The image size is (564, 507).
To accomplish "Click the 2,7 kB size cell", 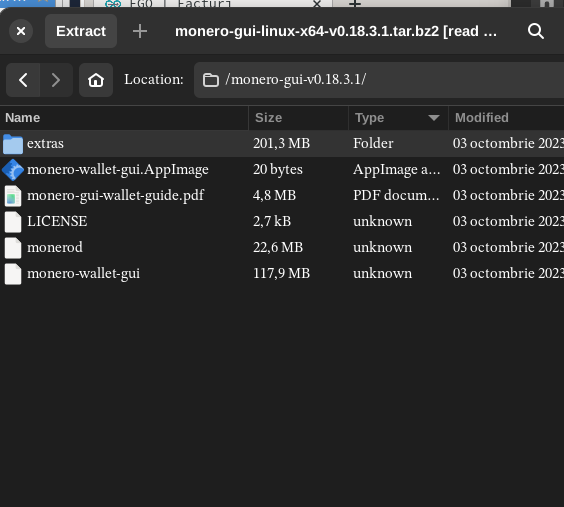I will [x=272, y=221].
